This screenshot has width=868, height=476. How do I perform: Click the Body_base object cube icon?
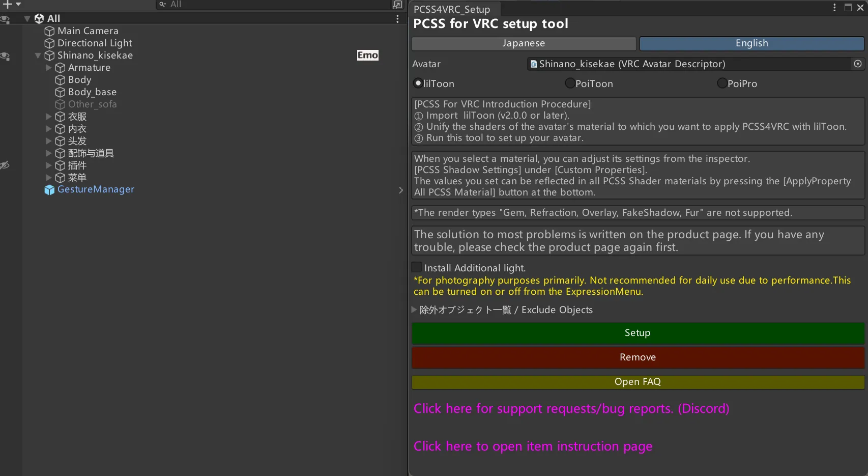tap(60, 92)
